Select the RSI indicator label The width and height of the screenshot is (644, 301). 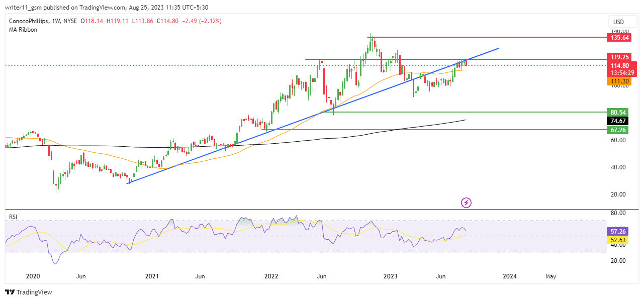point(14,217)
